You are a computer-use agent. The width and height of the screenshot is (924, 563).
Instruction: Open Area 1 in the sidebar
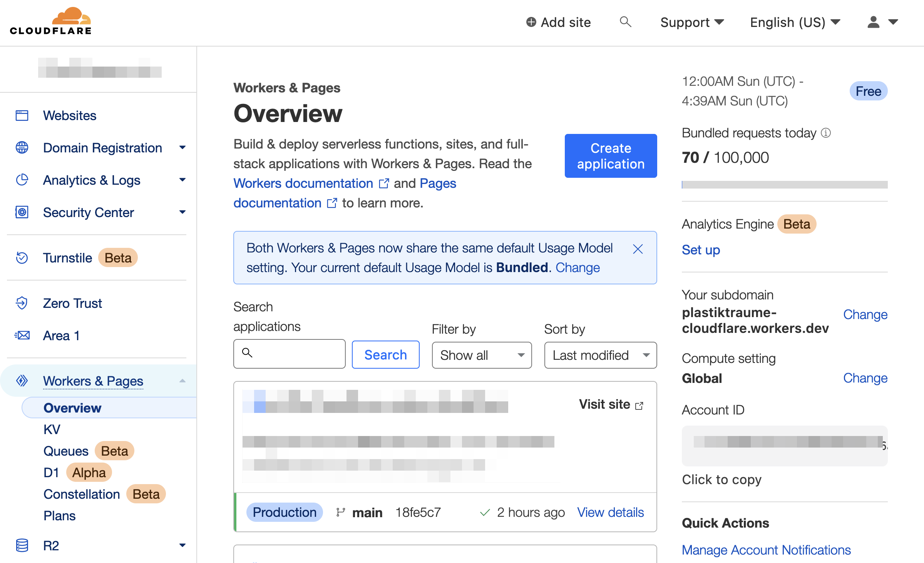coord(61,335)
